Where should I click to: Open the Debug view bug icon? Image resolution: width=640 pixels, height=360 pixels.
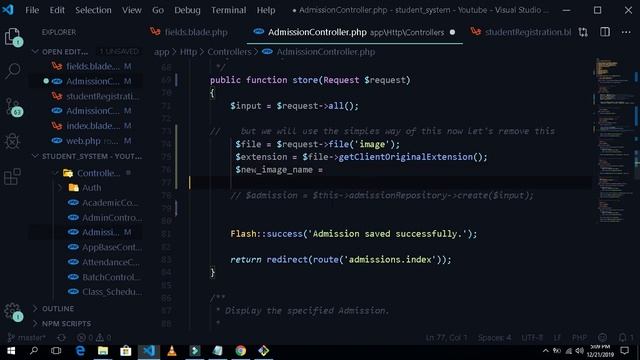click(13, 141)
